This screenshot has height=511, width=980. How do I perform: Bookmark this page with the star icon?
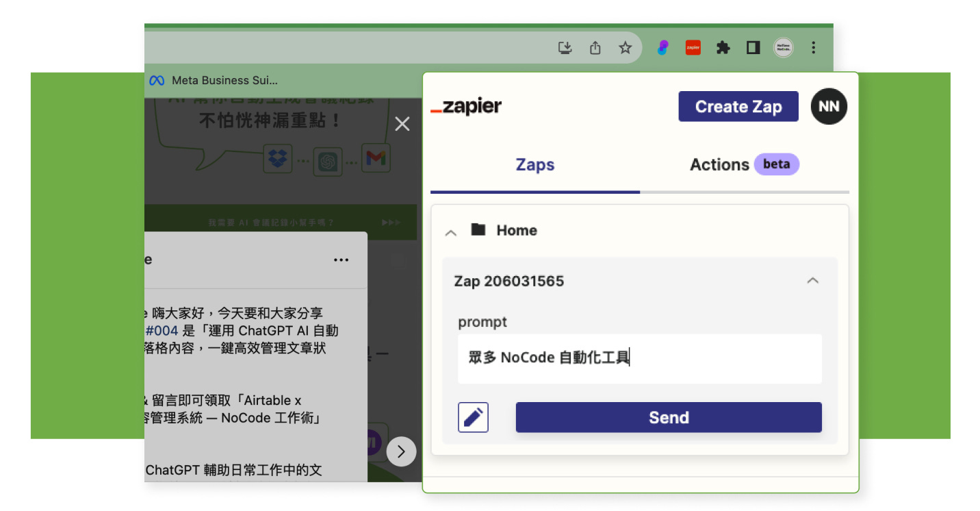pyautogui.click(x=625, y=47)
